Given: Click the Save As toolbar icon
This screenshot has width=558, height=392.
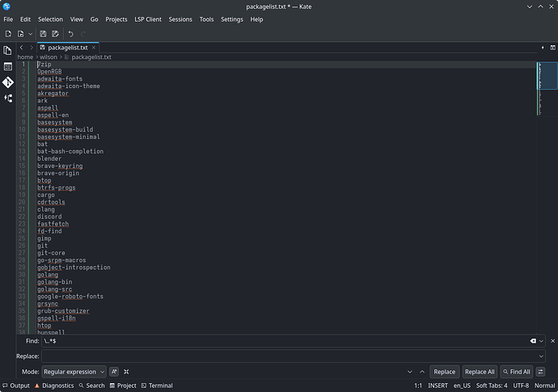Looking at the screenshot, I should tap(55, 34).
